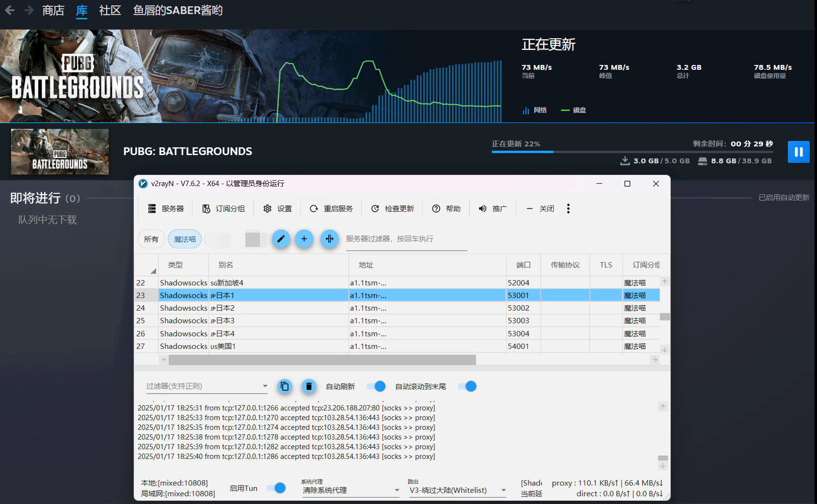Sort the server list by 类型 column
The width and height of the screenshot is (817, 504).
point(184,265)
